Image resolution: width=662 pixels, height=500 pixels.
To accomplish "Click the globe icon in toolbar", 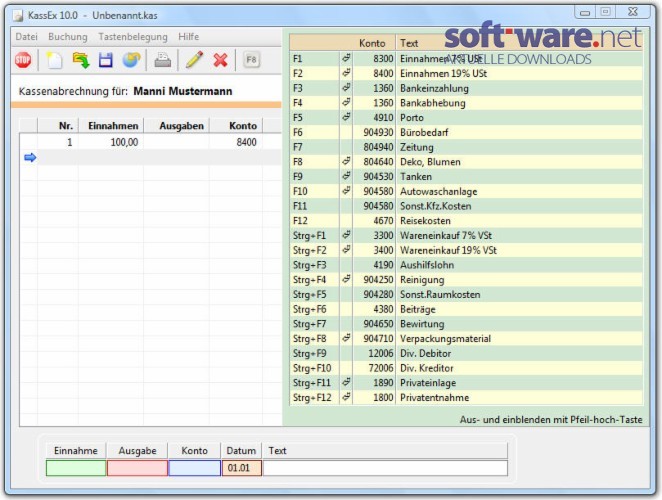I will pos(131,60).
